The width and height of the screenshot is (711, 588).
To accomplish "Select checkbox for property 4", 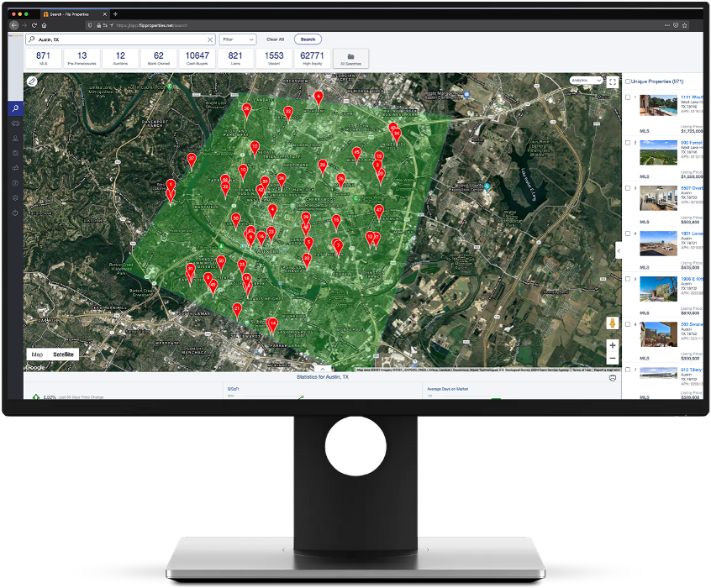I will pyautogui.click(x=628, y=234).
